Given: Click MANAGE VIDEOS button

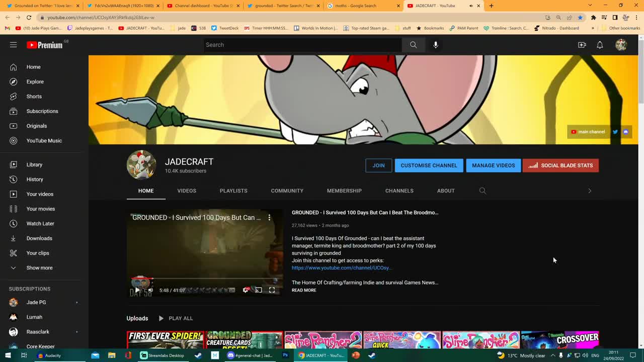Looking at the screenshot, I should click(x=493, y=165).
